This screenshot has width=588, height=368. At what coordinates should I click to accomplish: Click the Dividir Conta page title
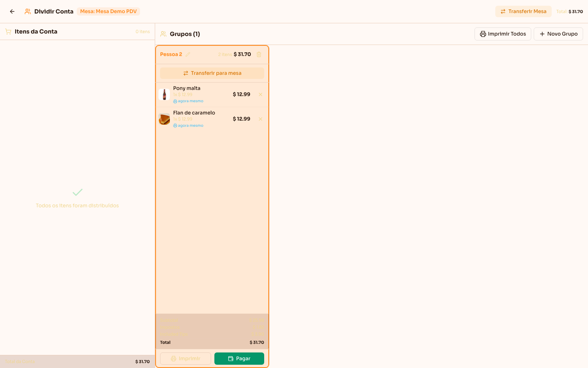(x=54, y=11)
